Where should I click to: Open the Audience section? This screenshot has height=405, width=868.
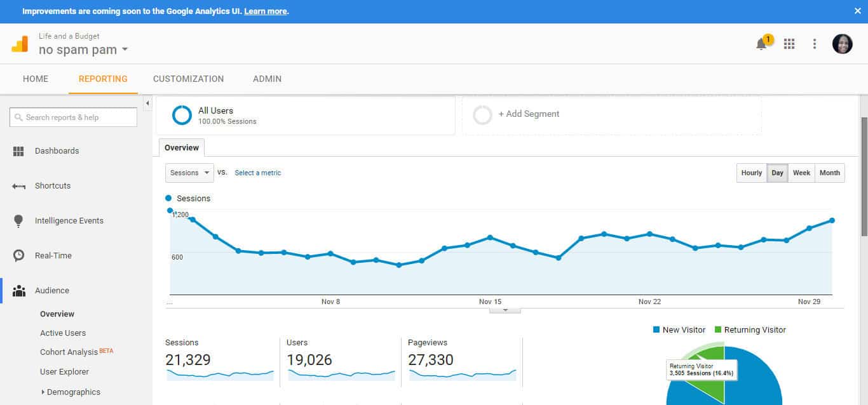[x=52, y=291]
